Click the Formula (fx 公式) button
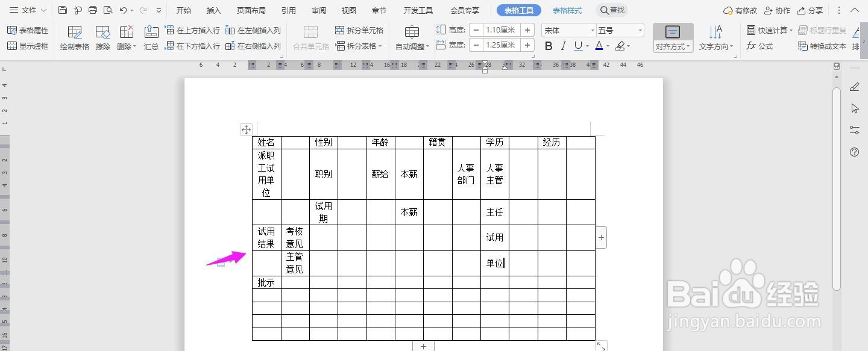This screenshot has height=351, width=868. (759, 46)
